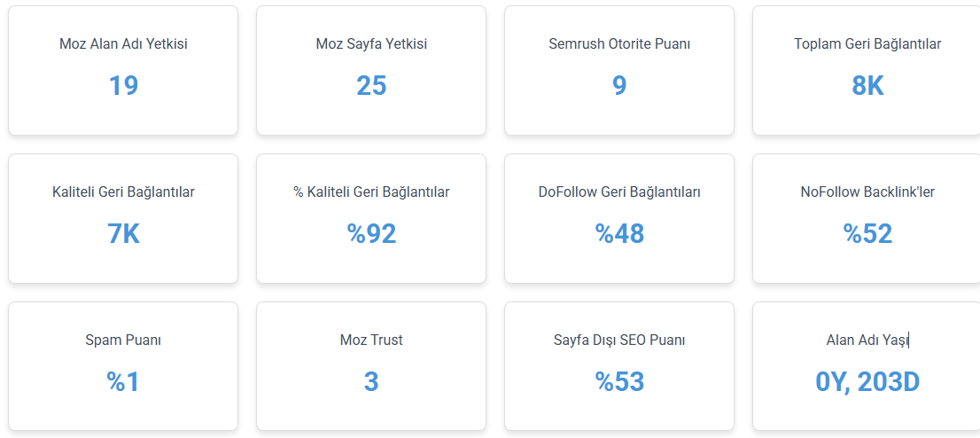Click the Alan Adı Yaşı label
The height and width of the screenshot is (438, 980).
coord(867,340)
